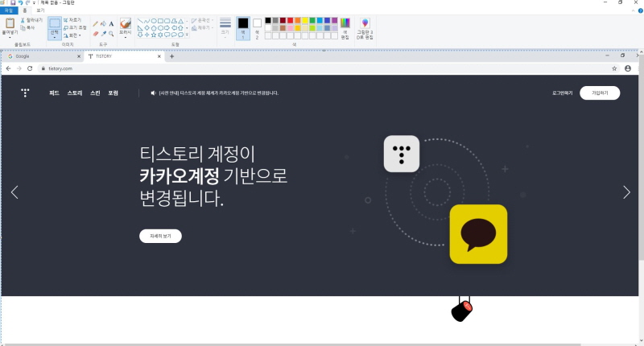Click 로그인하기 in the pasted Tistory page

(x=562, y=93)
